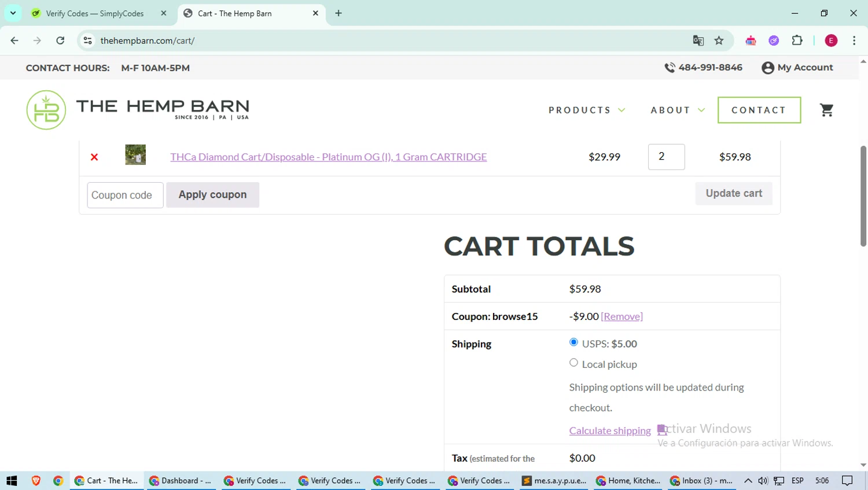Click the 484-991-8846 phone number
868x490 pixels.
(x=710, y=68)
